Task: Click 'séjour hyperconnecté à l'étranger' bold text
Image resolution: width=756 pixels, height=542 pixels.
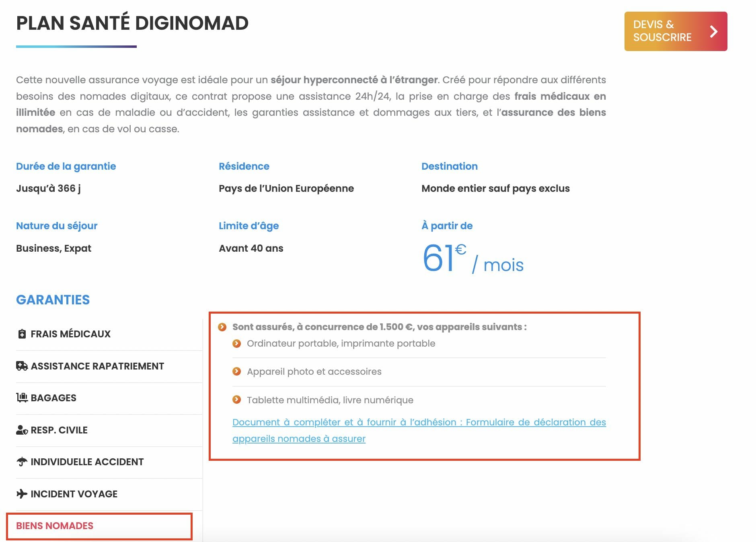Action: pyautogui.click(x=354, y=80)
